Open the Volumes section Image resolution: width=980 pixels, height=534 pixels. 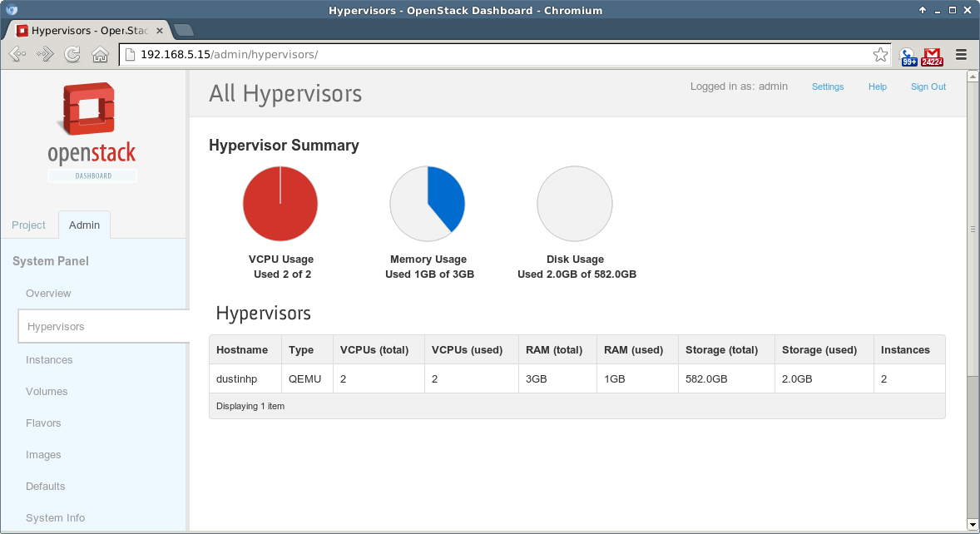[x=47, y=392]
